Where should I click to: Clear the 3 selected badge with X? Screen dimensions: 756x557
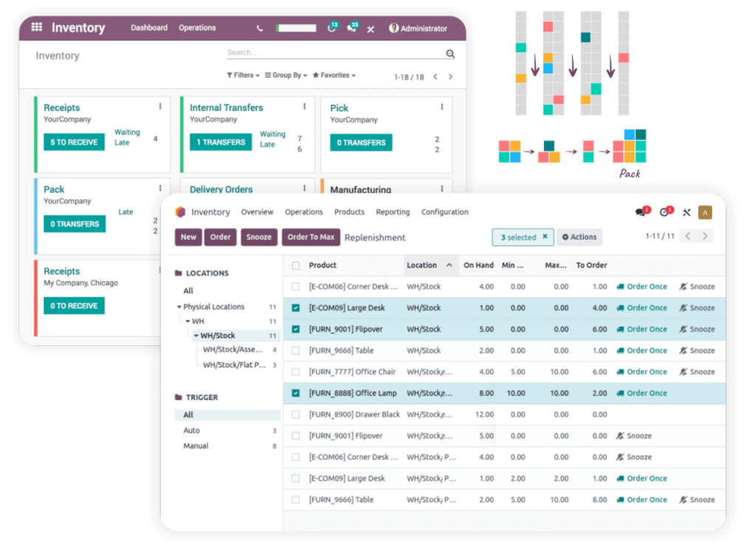click(x=545, y=237)
